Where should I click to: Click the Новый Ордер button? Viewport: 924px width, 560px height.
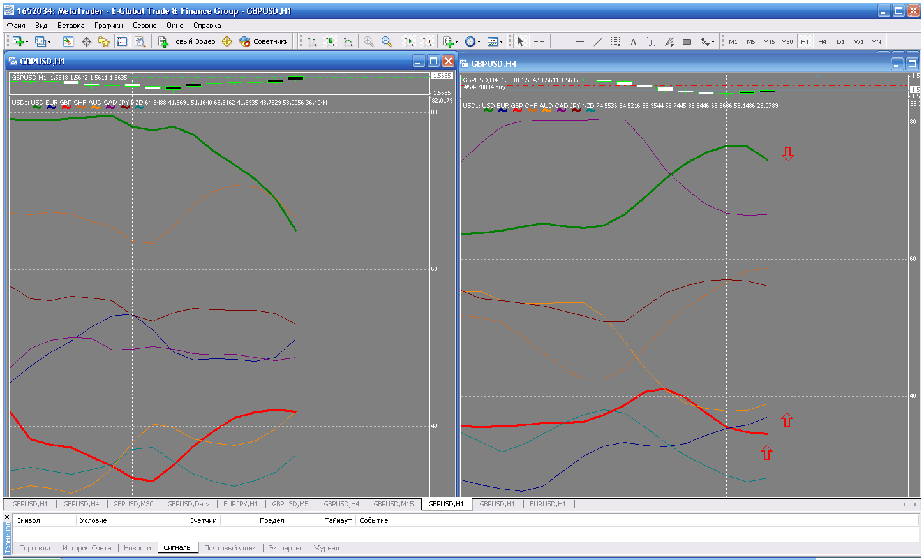click(187, 41)
